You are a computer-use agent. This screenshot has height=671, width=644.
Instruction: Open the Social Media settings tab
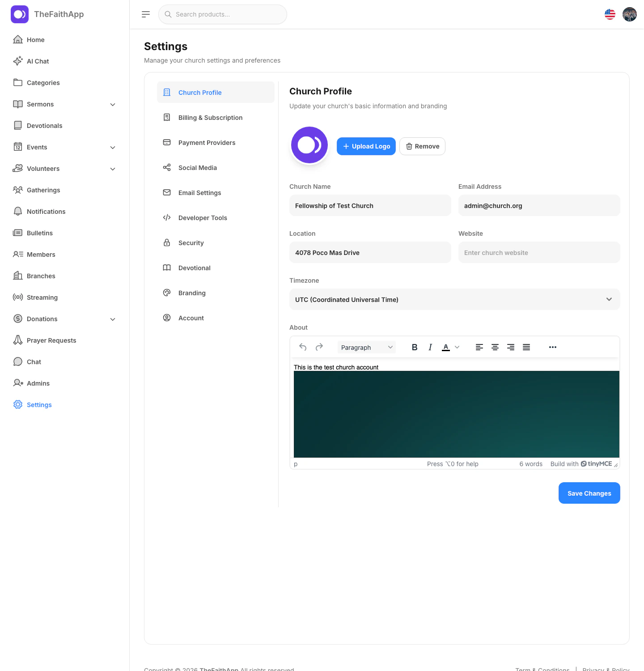coord(216,167)
